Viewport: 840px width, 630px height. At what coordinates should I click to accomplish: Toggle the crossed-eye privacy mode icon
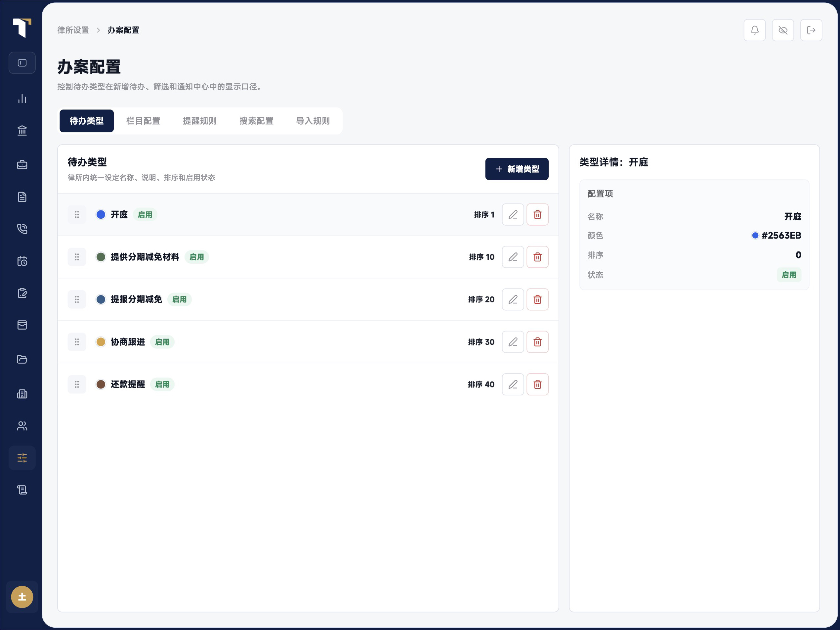pyautogui.click(x=783, y=30)
